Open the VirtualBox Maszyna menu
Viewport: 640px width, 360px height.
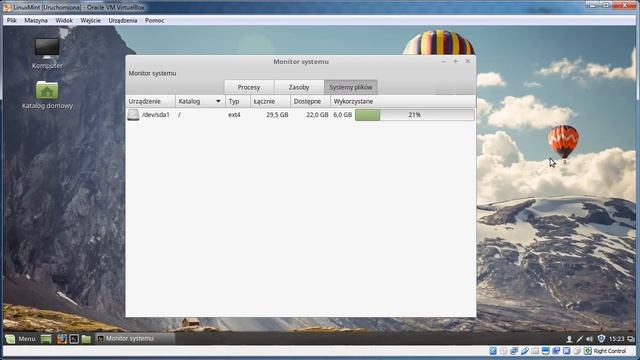[36, 20]
